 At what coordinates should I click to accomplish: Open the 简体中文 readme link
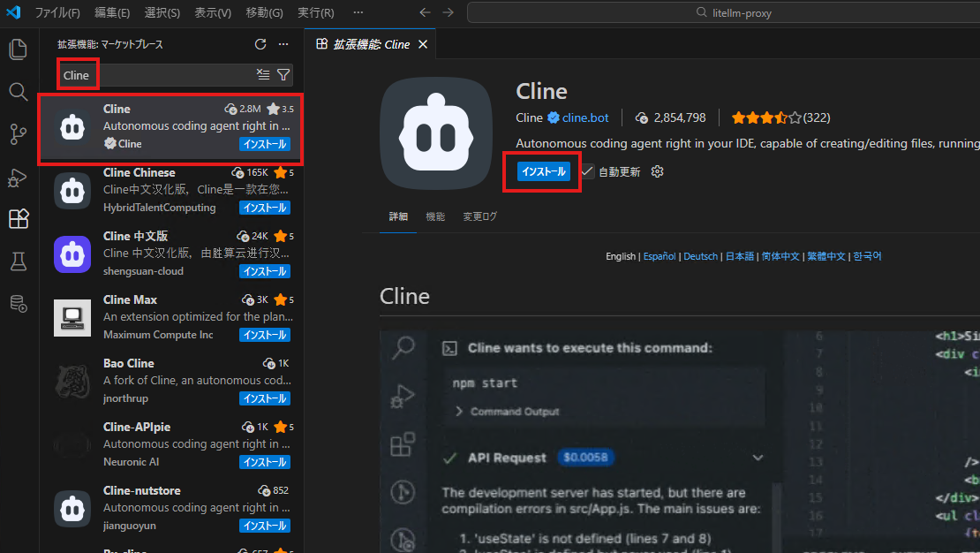click(780, 256)
